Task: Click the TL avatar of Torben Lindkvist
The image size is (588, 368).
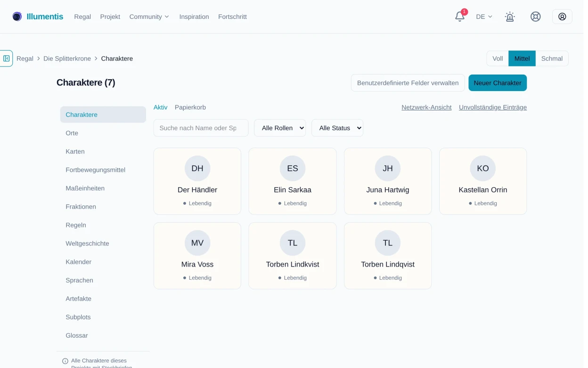Action: pyautogui.click(x=293, y=243)
